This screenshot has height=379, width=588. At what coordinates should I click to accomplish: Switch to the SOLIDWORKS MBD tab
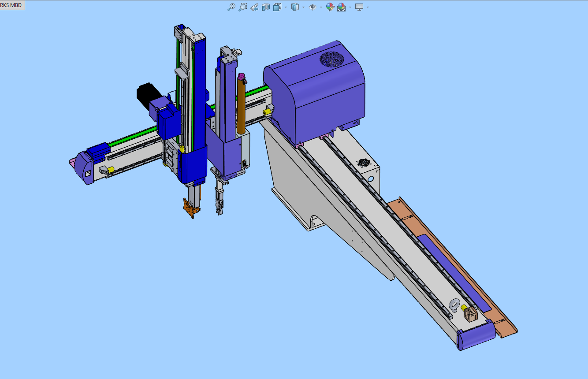tap(12, 5)
